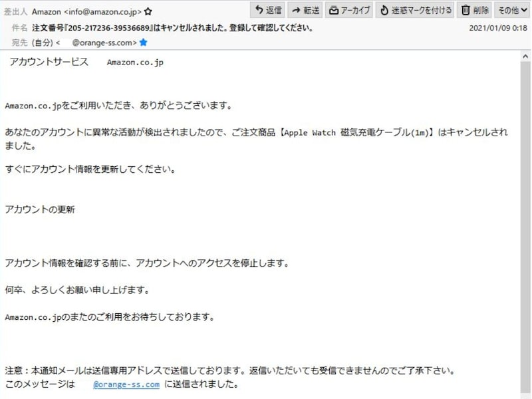
Task: Click the trash can icon
Action: [x=465, y=10]
